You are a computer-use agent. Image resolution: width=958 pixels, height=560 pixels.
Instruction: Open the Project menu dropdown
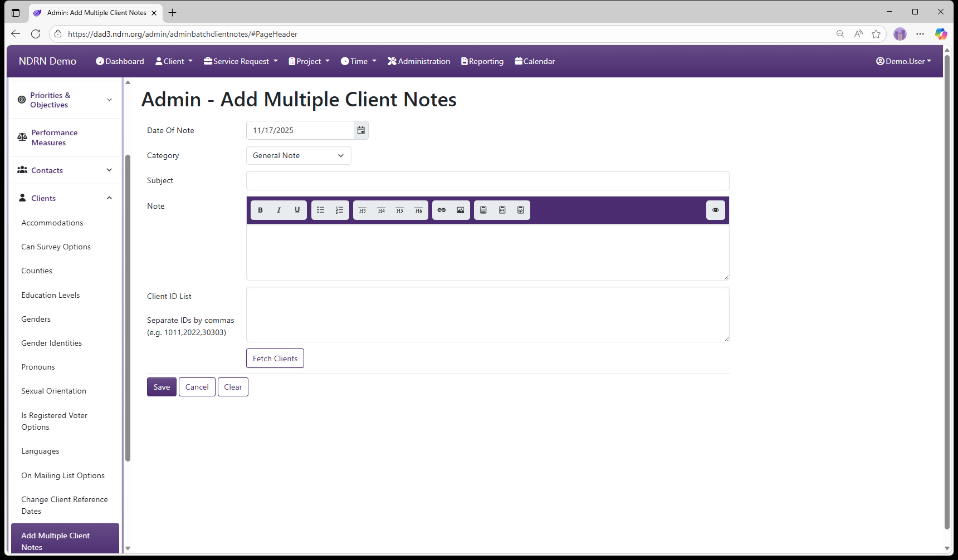click(309, 61)
